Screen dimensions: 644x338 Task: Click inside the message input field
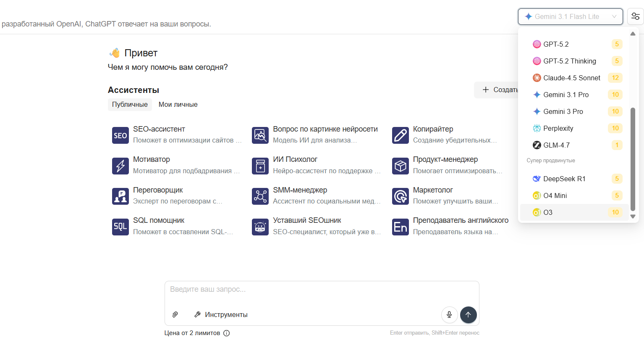(294, 289)
